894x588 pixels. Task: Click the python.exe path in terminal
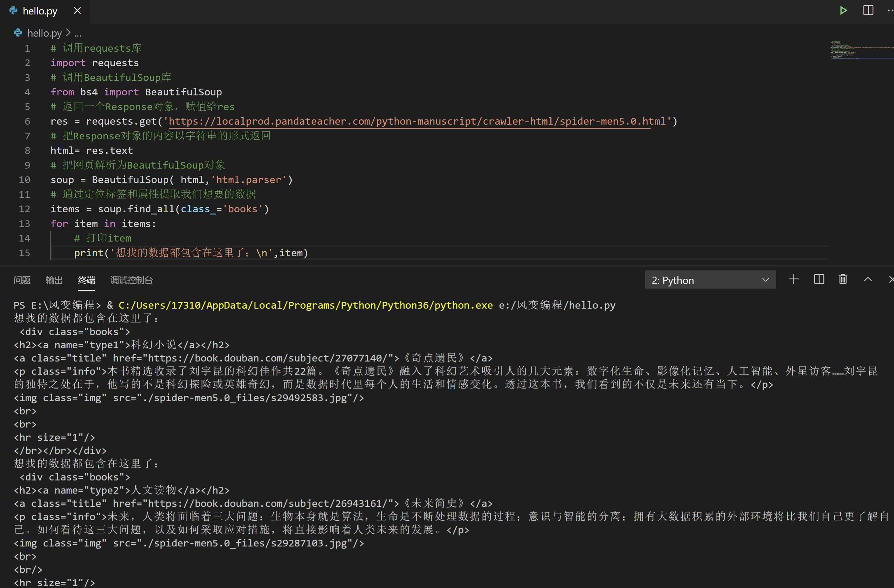coord(306,305)
